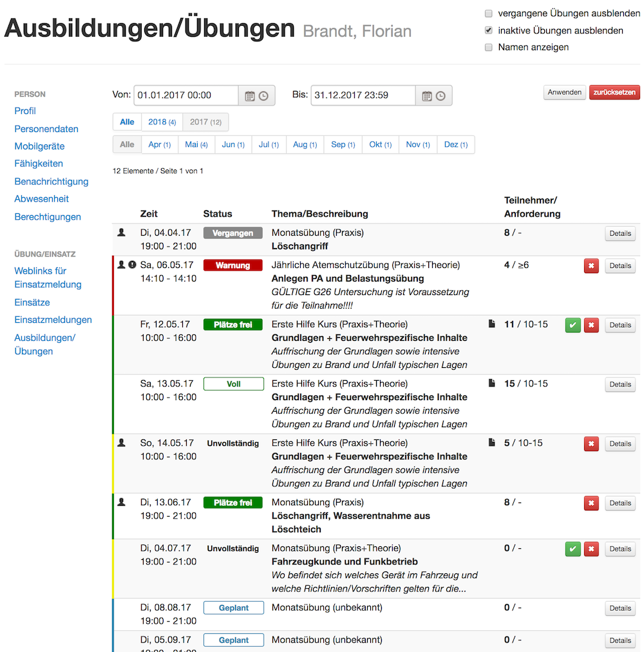Enable 'vergangene Übungen ausblenden' checkbox
The image size is (644, 652).
(x=489, y=14)
